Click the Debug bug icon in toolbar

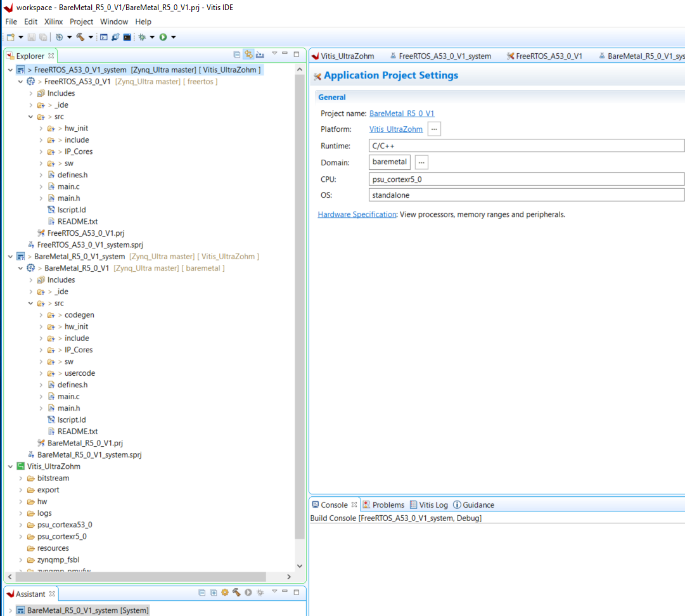click(x=142, y=37)
